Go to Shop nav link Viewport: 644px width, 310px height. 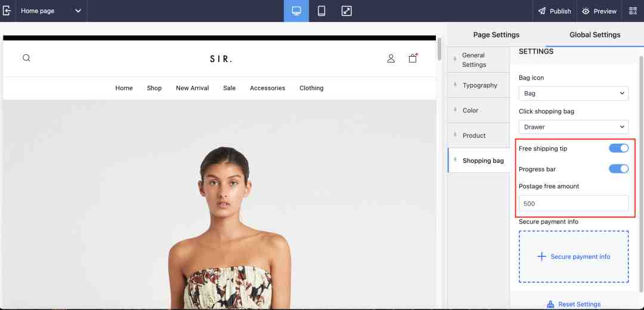coord(154,88)
